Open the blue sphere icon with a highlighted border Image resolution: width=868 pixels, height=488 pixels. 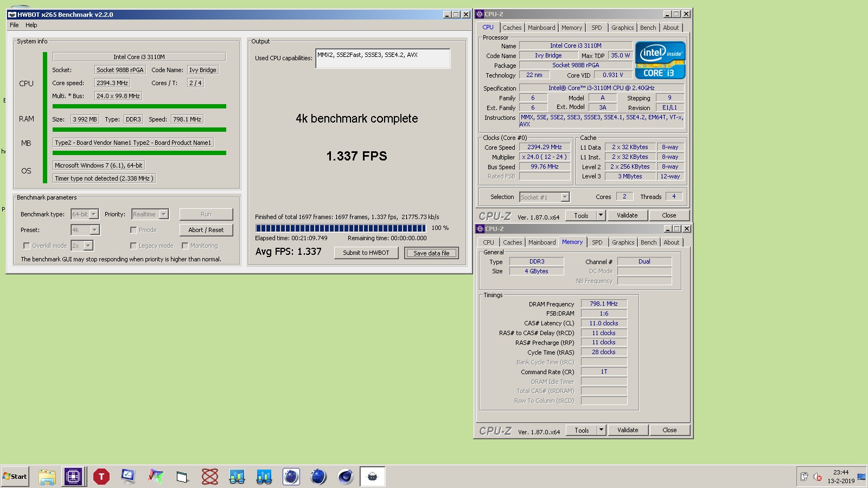click(291, 477)
